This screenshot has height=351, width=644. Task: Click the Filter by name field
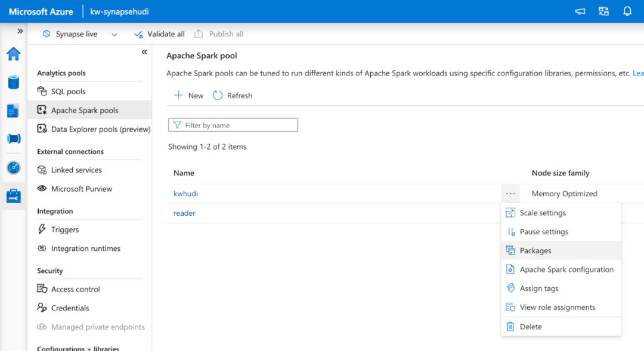tap(233, 125)
